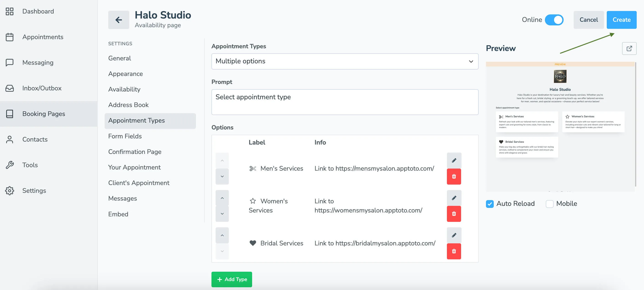Enable the Mobile preview checkbox

(549, 204)
